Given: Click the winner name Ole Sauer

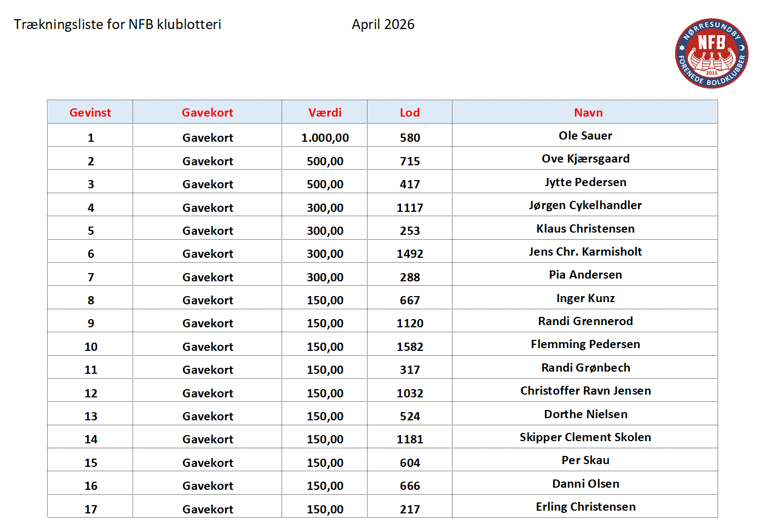Looking at the screenshot, I should coord(585,136).
